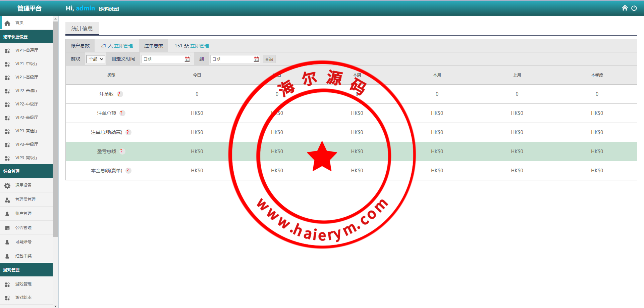Screen dimensions: 644x308
Task: Open the end date calendar icon
Action: [256, 59]
